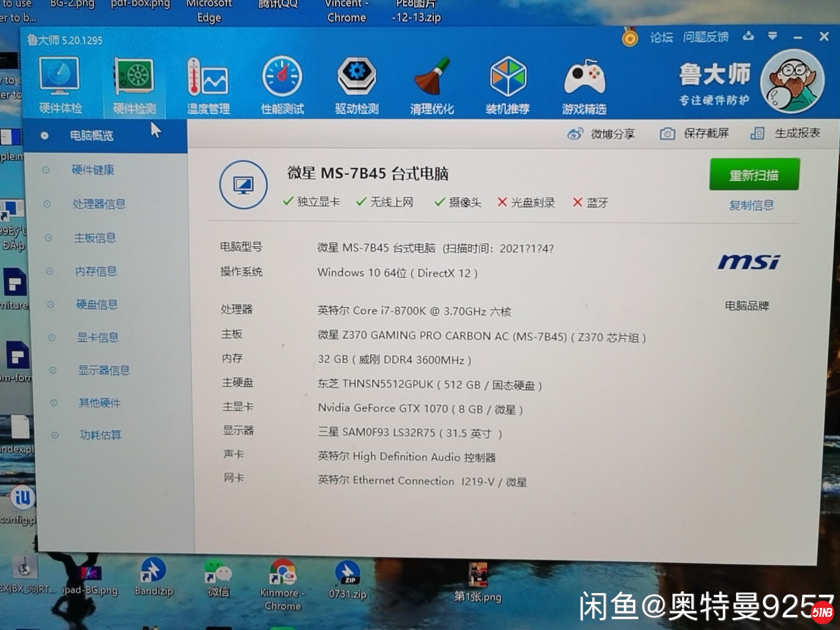840x630 pixels.
Task: Go to 其他硬件 other hardware
Action: pos(100,402)
